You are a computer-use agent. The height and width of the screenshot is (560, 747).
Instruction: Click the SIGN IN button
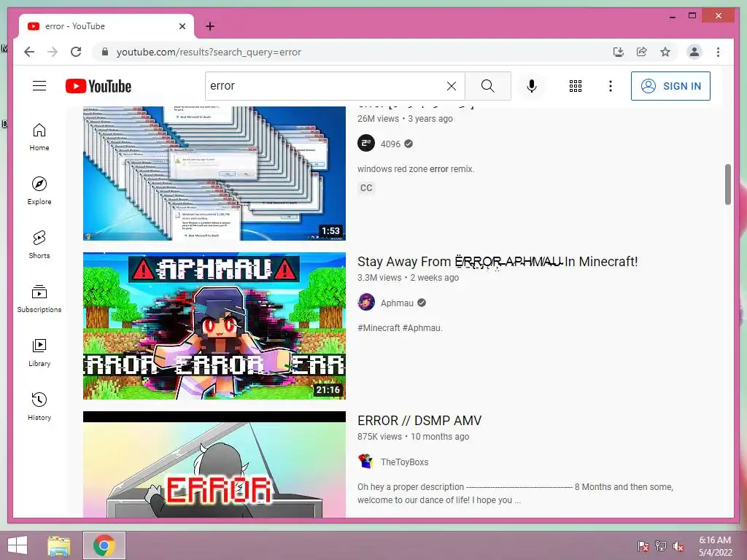click(670, 86)
